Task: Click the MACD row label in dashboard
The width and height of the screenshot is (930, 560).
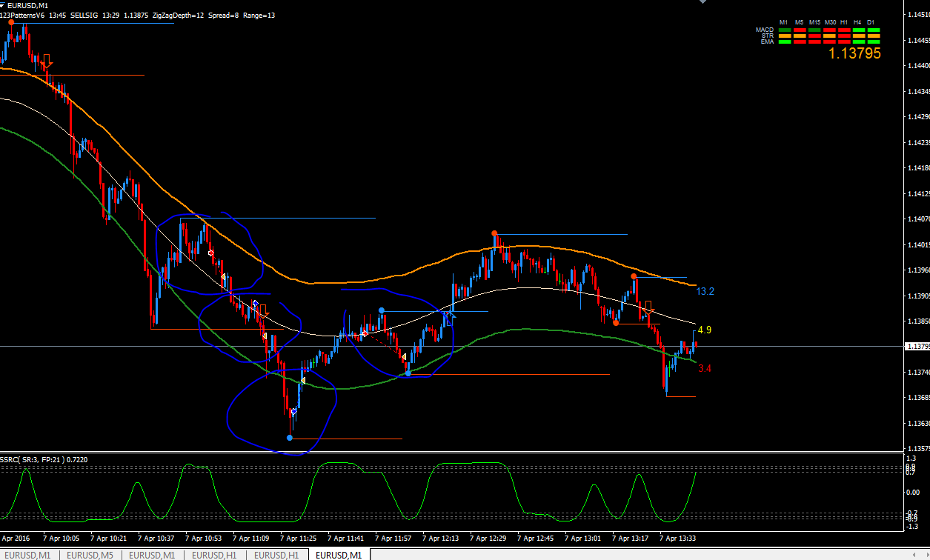Action: 765,30
